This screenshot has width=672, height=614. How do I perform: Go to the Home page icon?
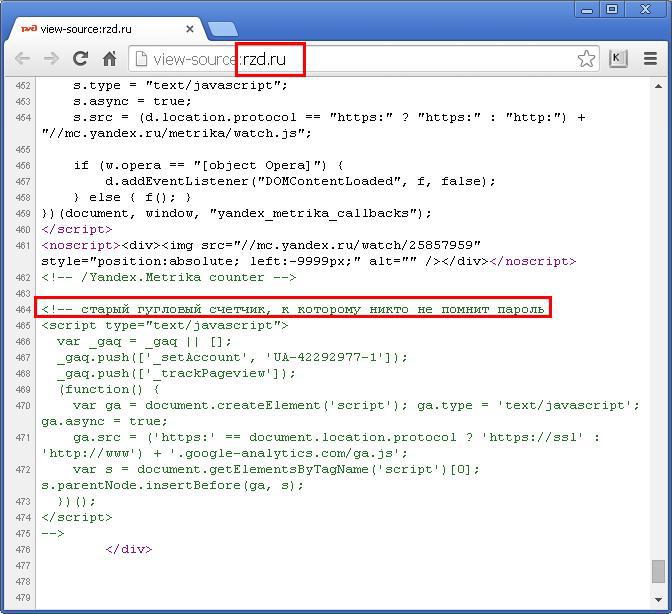110,58
